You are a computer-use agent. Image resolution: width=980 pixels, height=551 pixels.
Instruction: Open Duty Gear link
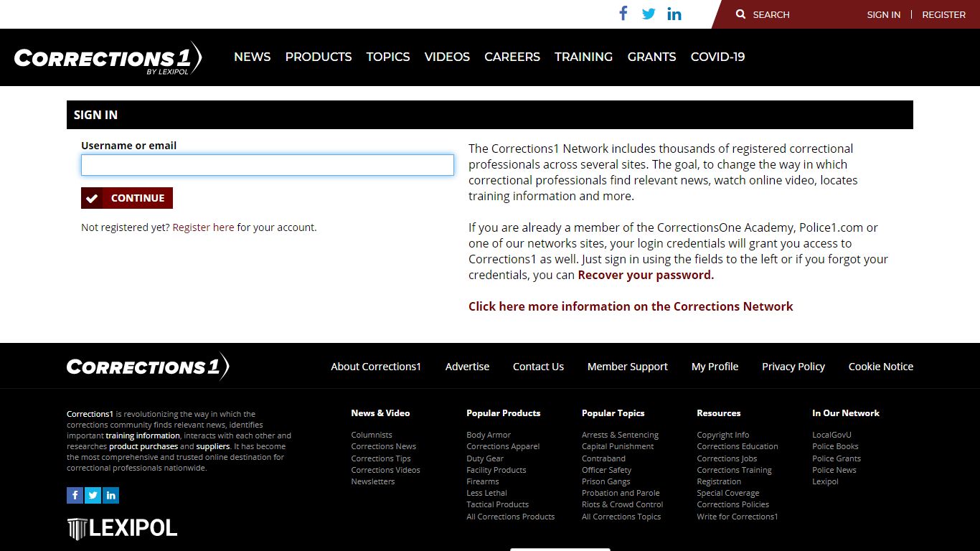coord(485,458)
